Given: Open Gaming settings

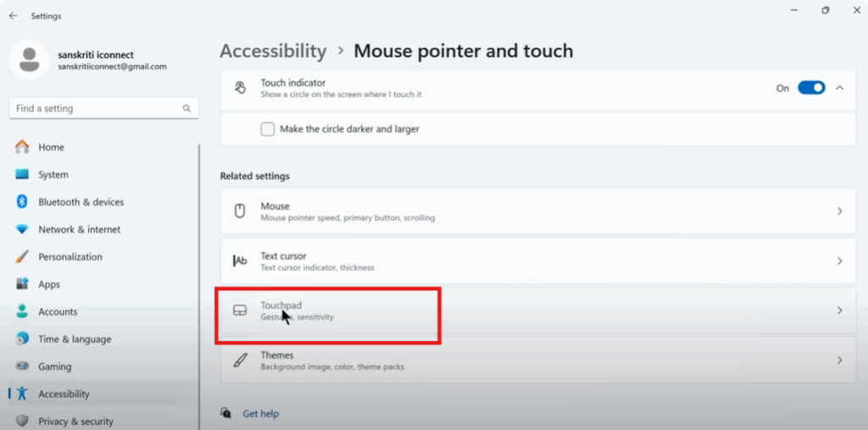Looking at the screenshot, I should click(103, 366).
